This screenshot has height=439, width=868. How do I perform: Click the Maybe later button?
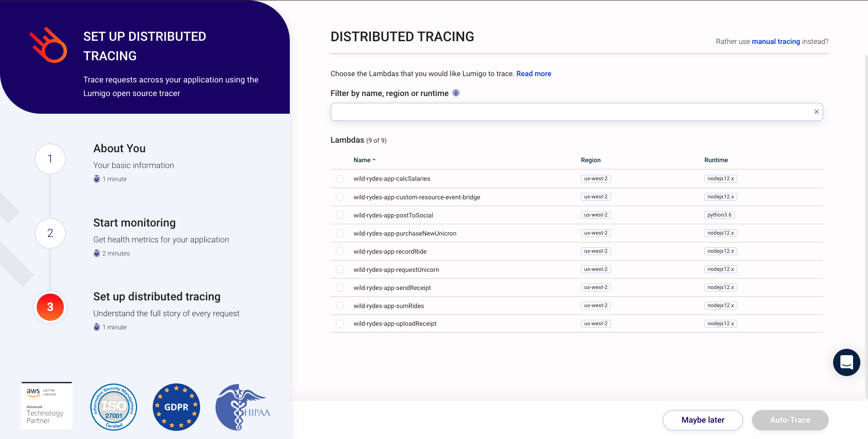(703, 420)
